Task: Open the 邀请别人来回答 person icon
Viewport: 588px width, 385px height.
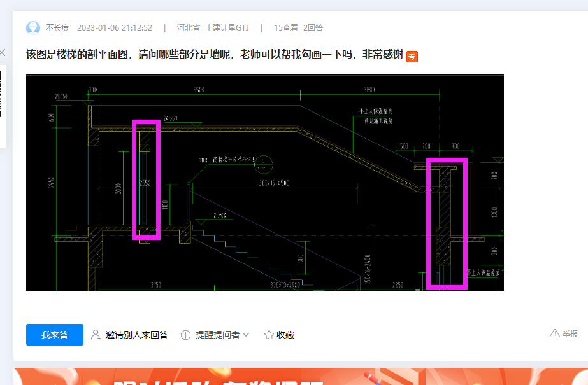Action: pyautogui.click(x=96, y=335)
